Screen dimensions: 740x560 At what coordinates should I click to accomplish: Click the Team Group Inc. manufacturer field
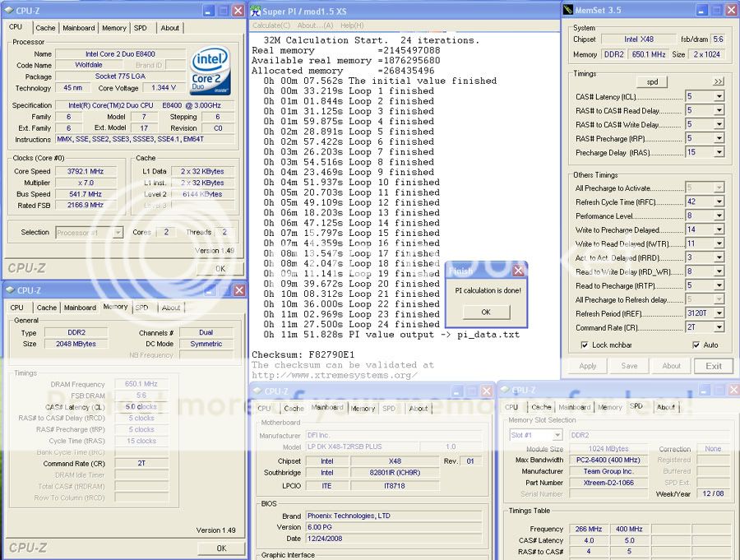tap(608, 471)
